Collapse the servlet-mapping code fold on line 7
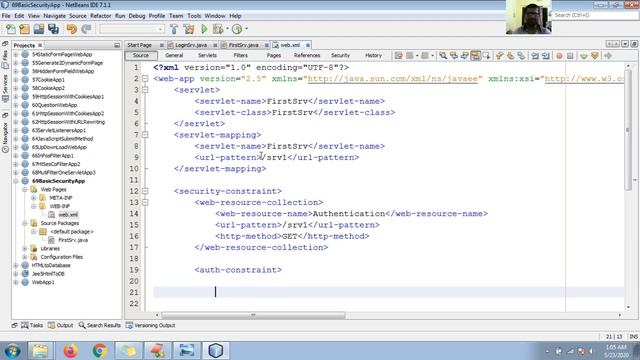Image resolution: width=640 pixels, height=360 pixels. [x=145, y=135]
